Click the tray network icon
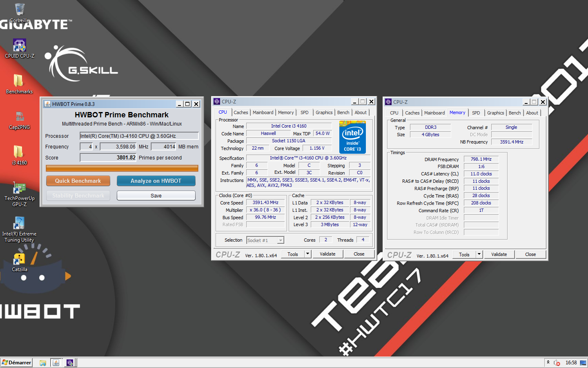 coord(583,363)
